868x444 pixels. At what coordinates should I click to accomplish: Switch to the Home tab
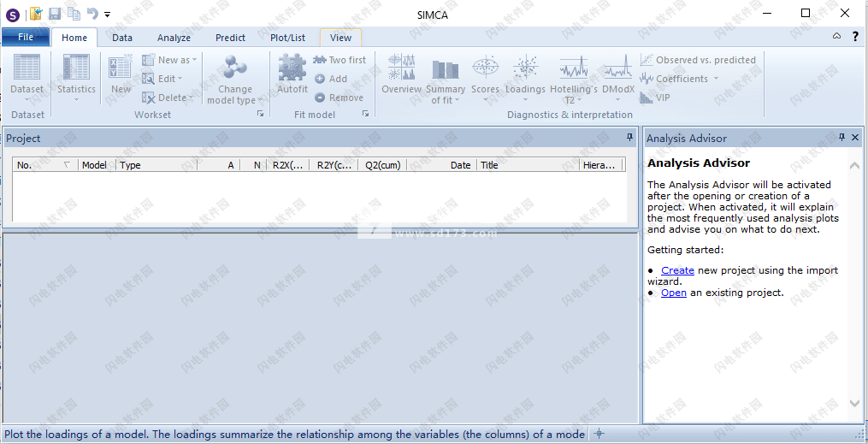tap(74, 38)
